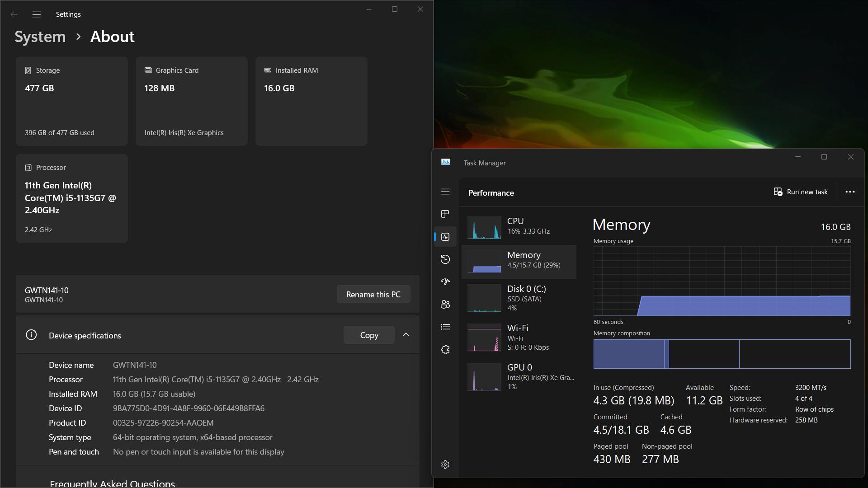Click Run new task
Screen dimensions: 868x488
[x=801, y=192]
